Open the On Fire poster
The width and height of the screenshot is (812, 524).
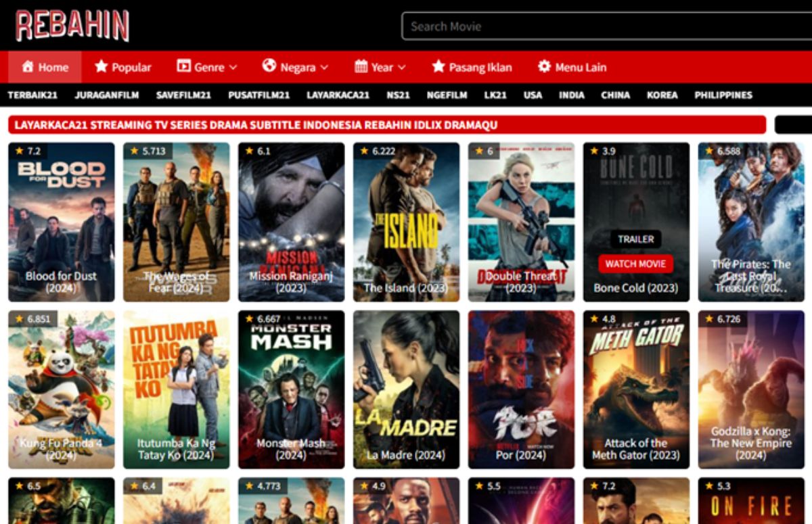tap(752, 501)
